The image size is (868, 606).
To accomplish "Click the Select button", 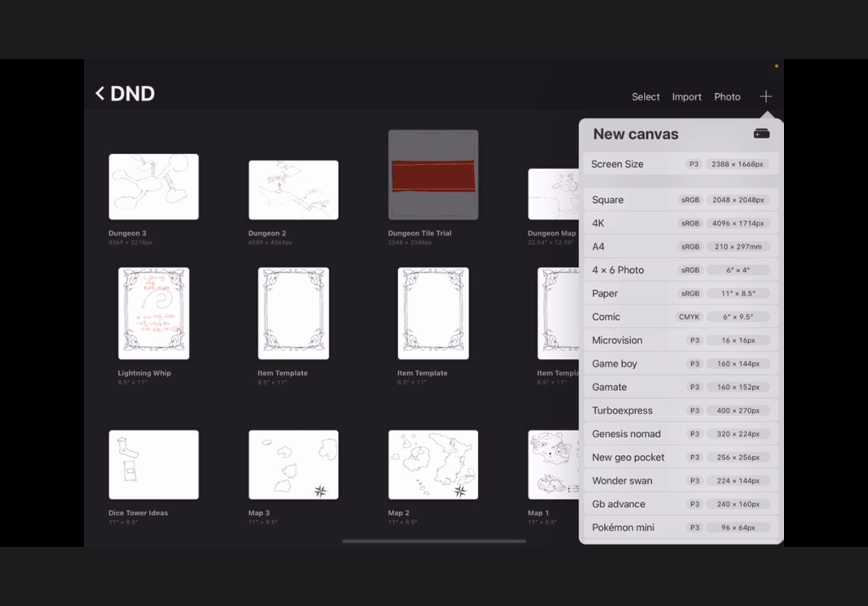I will click(645, 96).
